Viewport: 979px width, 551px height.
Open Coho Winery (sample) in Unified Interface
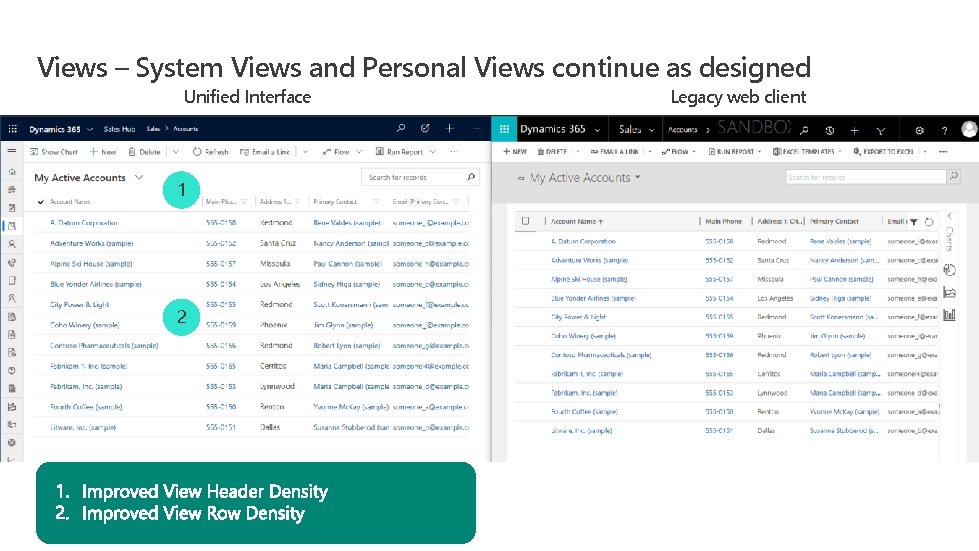point(85,325)
